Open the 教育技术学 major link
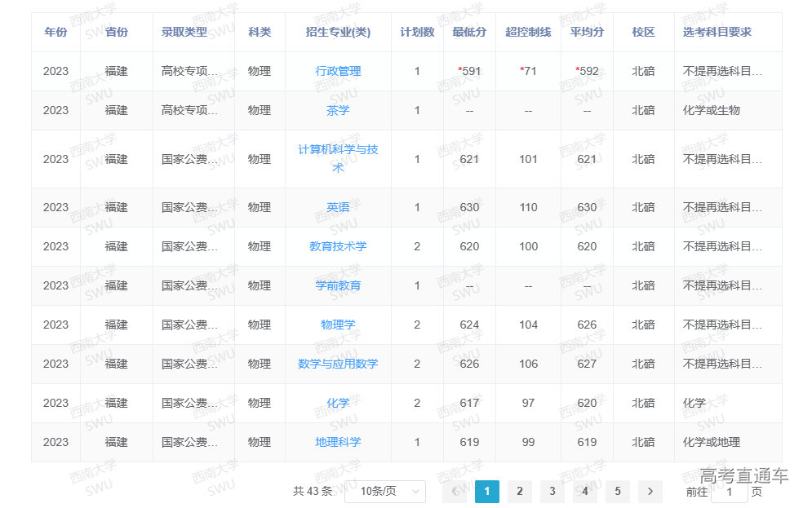This screenshot has width=812, height=508. coord(338,246)
